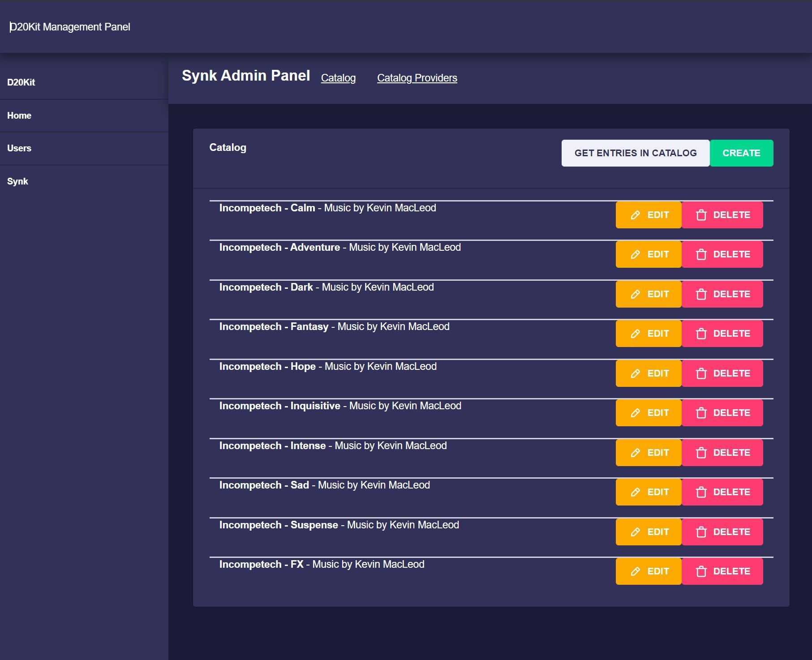Image resolution: width=812 pixels, height=660 pixels.
Task: Click the trash icon for Incompetech - FX
Action: 701,572
